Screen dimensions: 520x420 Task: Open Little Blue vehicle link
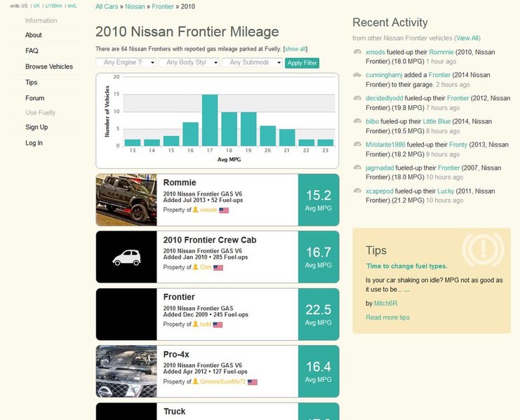pyautogui.click(x=436, y=121)
